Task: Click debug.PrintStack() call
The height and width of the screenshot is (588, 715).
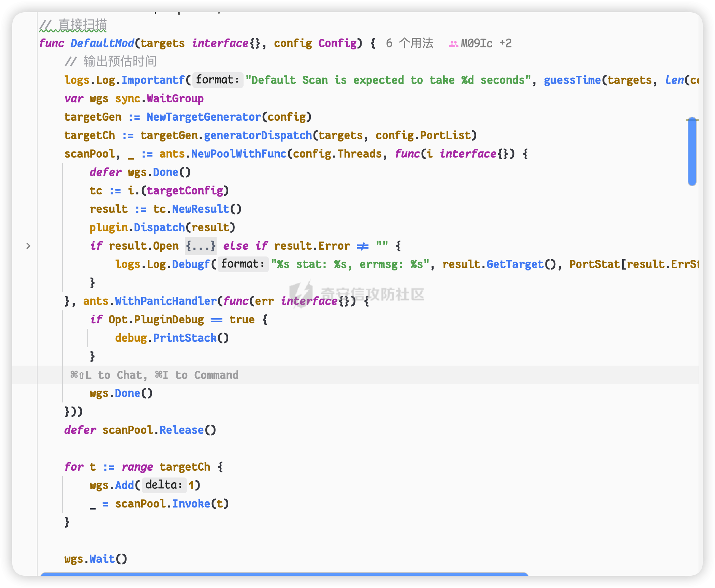Action: (172, 338)
